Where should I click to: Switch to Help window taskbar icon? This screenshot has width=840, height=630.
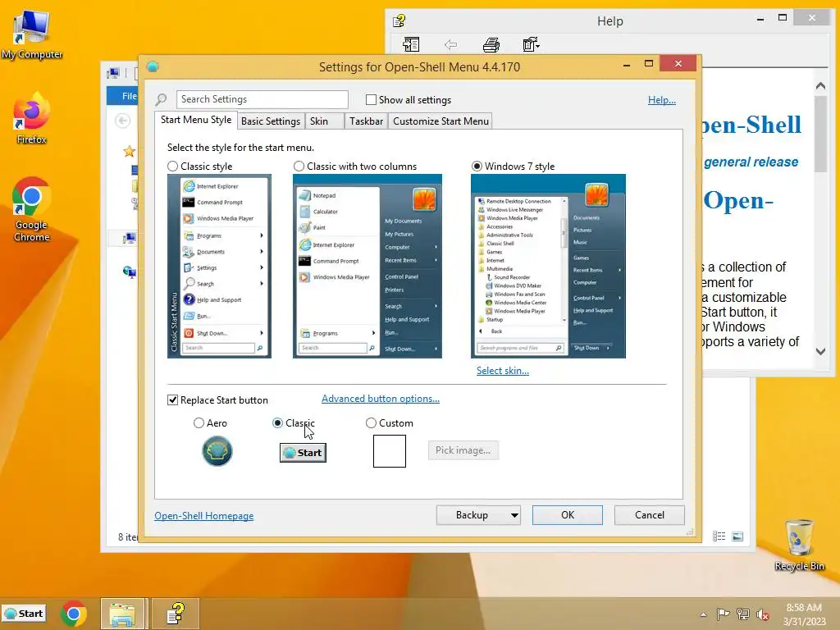point(176,614)
